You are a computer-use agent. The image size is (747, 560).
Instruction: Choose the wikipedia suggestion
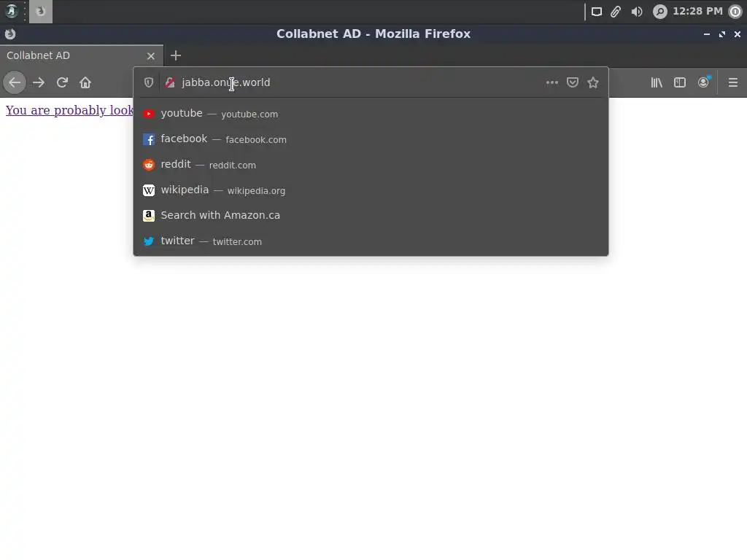click(371, 190)
